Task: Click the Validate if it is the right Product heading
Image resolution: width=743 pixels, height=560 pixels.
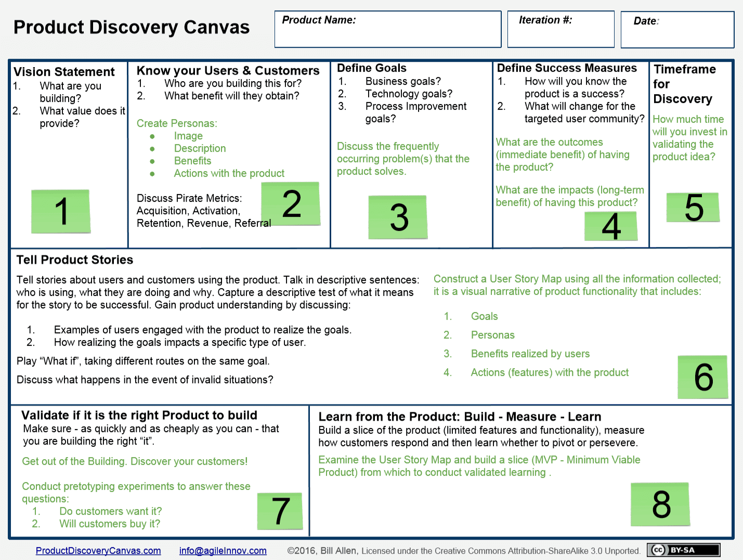Action: point(139,415)
